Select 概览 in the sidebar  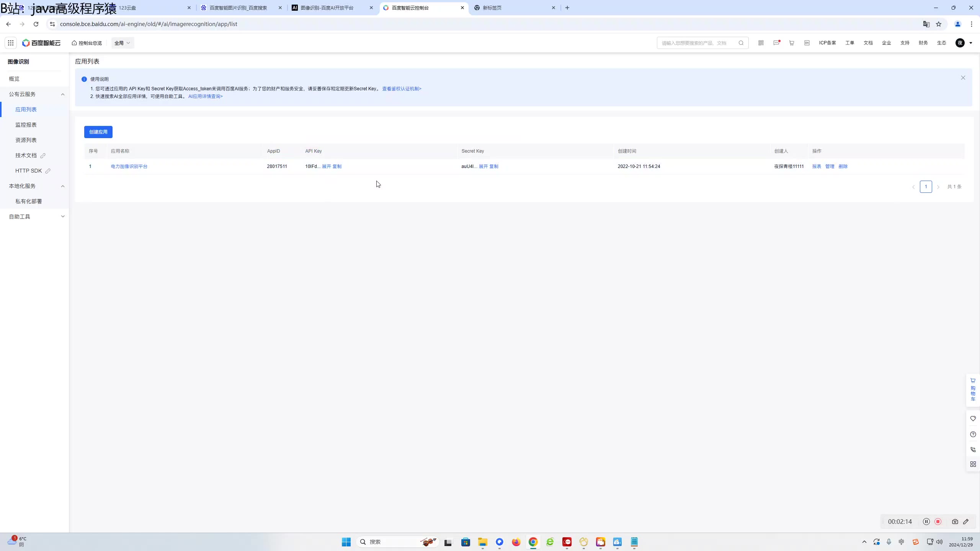pyautogui.click(x=34, y=79)
